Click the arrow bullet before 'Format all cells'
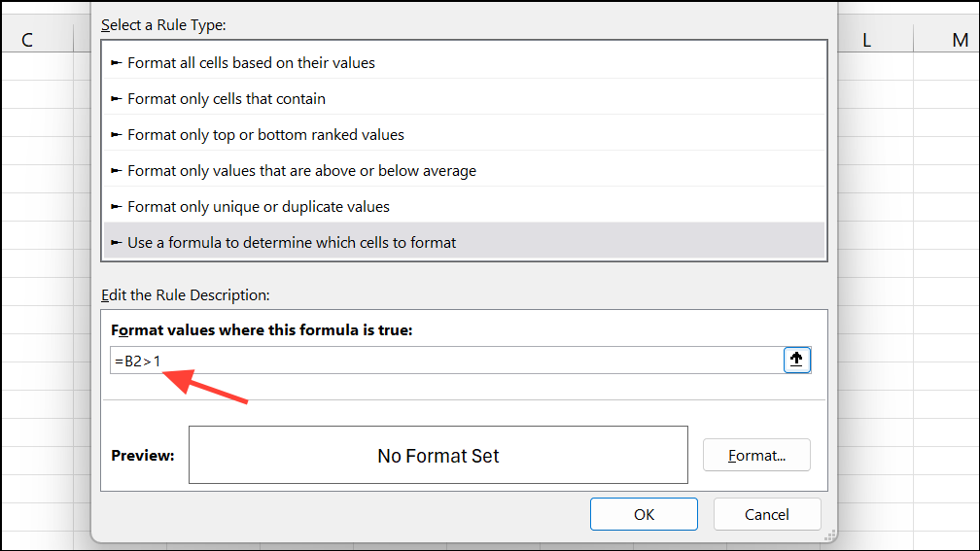980x551 pixels. 117,62
